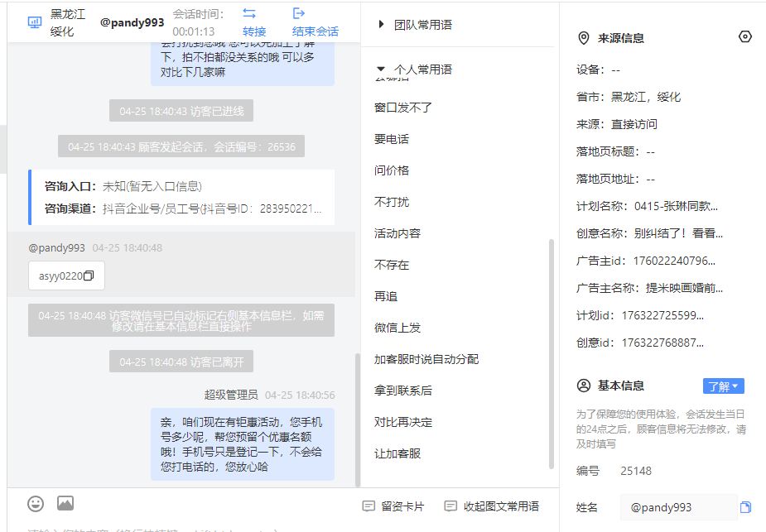Select the 活动内容 quick phrase
The image size is (766, 532).
click(x=397, y=233)
